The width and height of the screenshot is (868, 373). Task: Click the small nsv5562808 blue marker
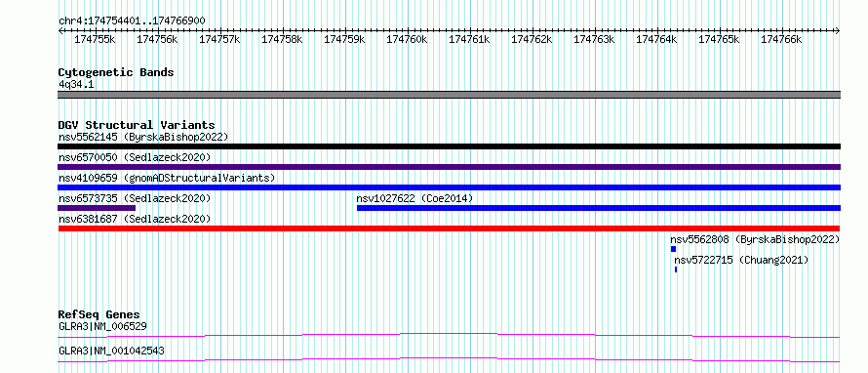click(x=673, y=249)
